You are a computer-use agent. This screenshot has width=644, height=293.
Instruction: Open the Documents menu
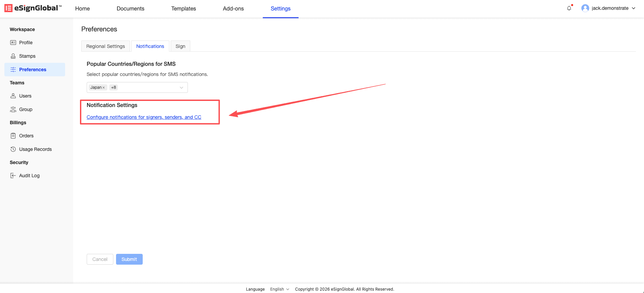tap(130, 8)
